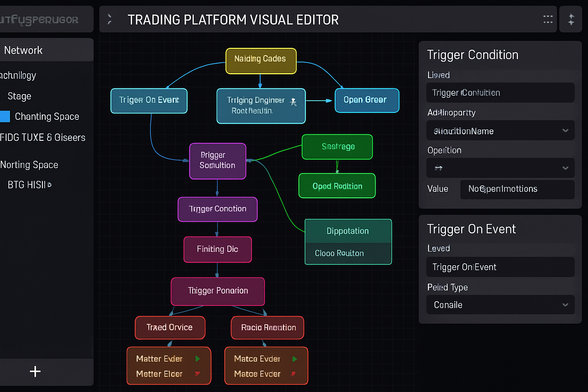
Task: Click the utFuspeRugor logo in the top left
Action: point(38,19)
